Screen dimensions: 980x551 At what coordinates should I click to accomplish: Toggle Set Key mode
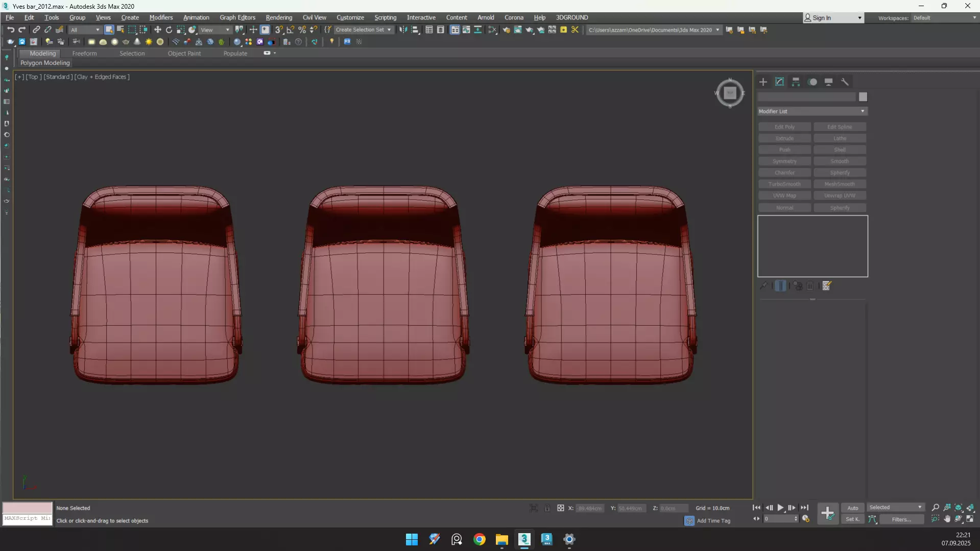(853, 519)
